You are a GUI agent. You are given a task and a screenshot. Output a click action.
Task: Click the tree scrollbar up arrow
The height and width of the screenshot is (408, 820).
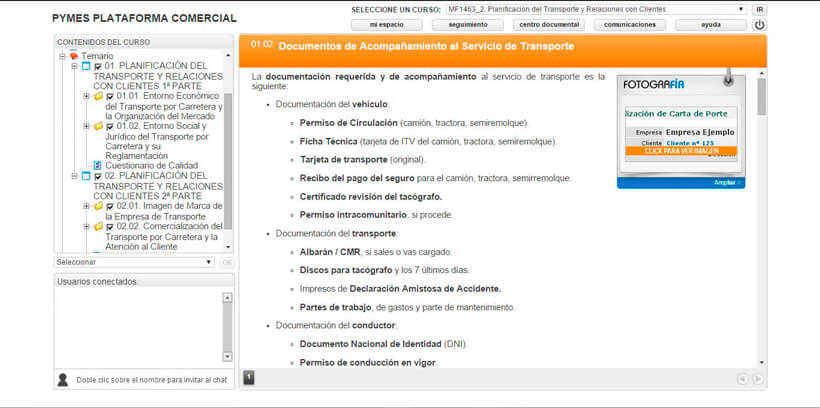[228, 55]
